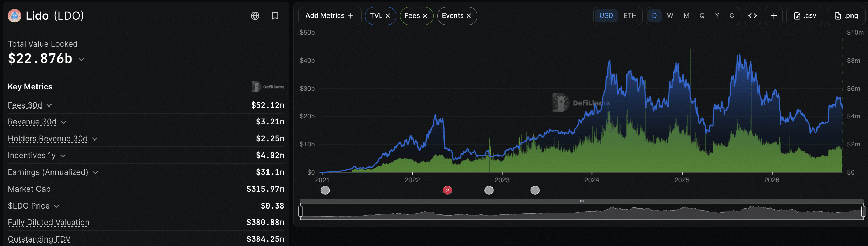Switch chart denomination to ETH
The image size is (868, 246).
point(630,16)
